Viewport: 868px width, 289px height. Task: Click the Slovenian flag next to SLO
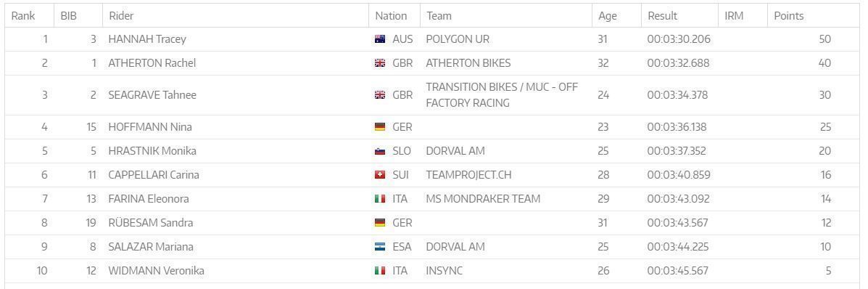pos(380,151)
